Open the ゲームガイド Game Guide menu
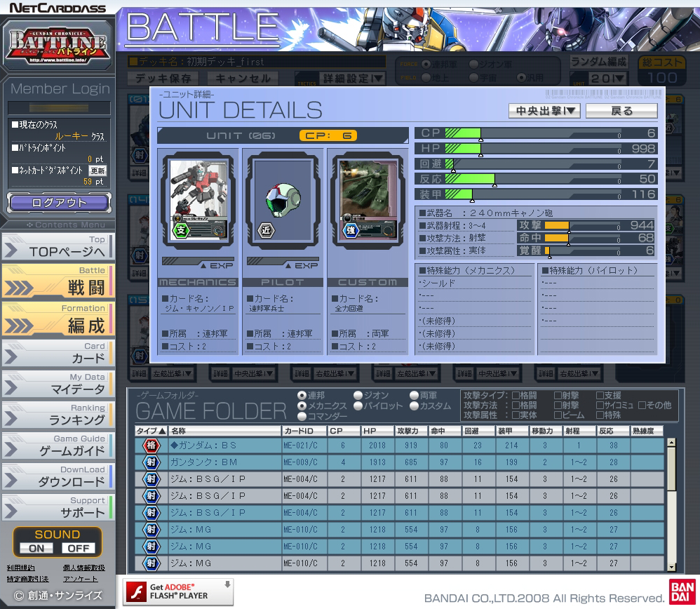 58,446
